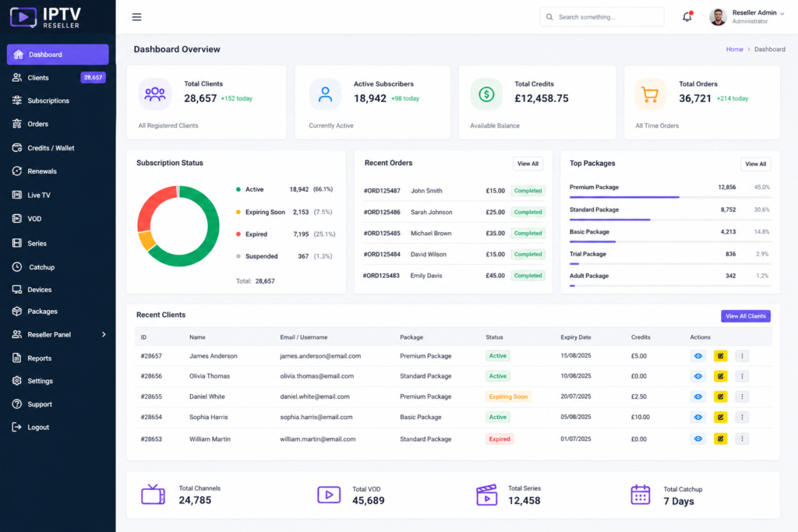View James Anderson's details via eye icon
The width and height of the screenshot is (798, 532).
coord(697,356)
